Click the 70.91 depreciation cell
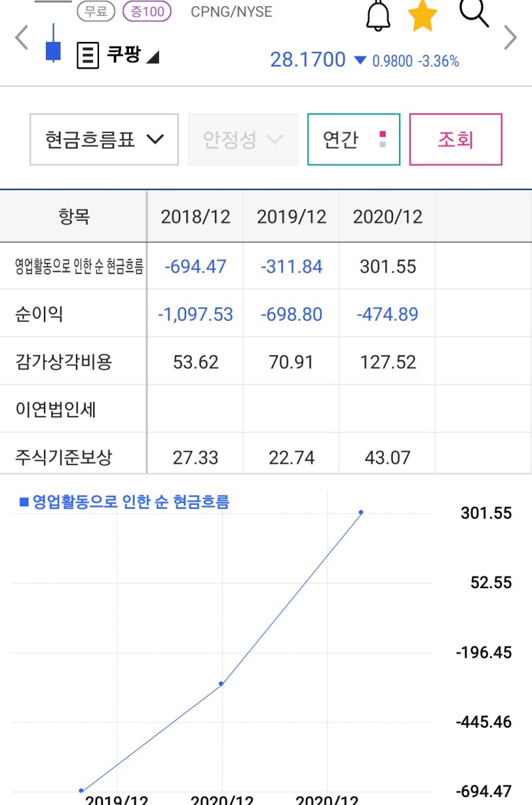The image size is (532, 805). coord(291,362)
